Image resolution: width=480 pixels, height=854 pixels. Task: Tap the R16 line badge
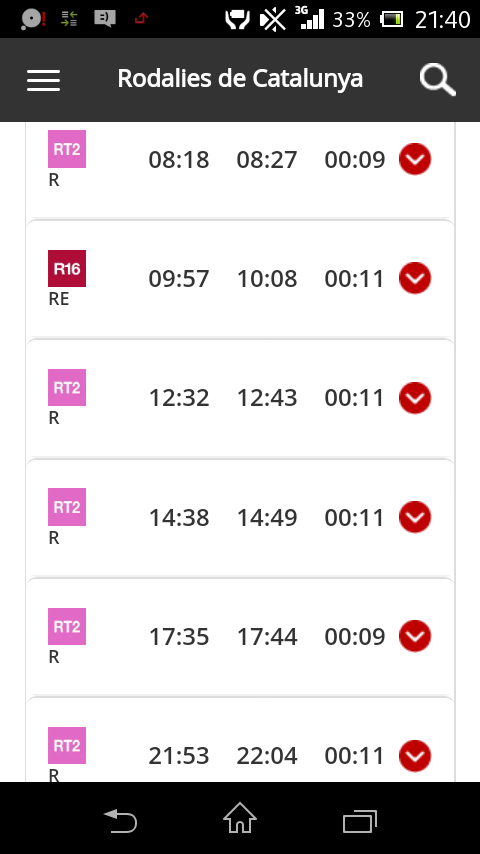click(67, 269)
